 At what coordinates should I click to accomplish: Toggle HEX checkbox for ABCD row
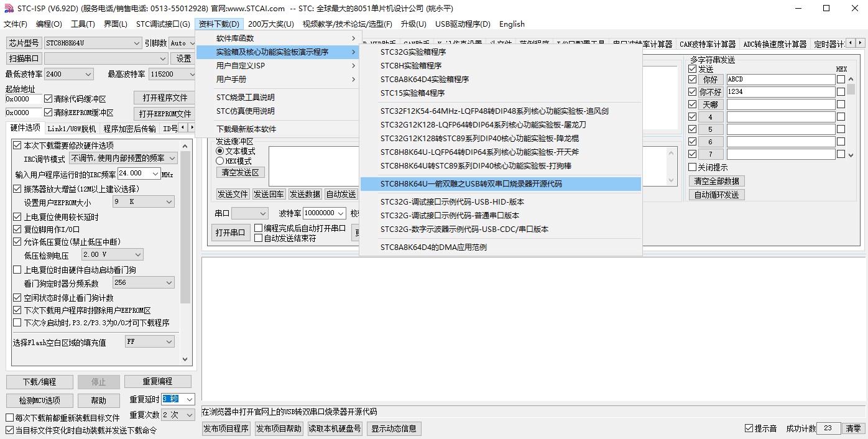coord(841,80)
